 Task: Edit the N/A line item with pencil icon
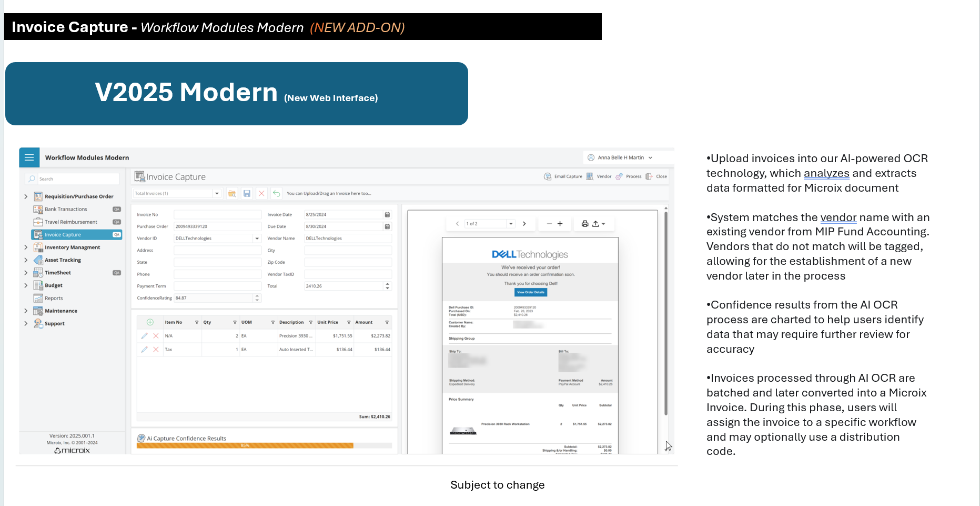(144, 336)
